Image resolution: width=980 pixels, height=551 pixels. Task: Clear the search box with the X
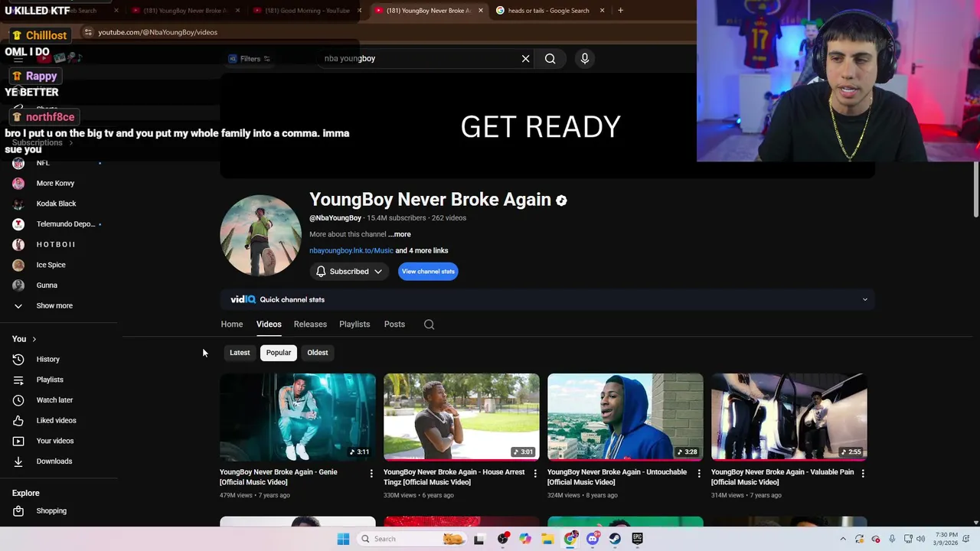pos(525,58)
